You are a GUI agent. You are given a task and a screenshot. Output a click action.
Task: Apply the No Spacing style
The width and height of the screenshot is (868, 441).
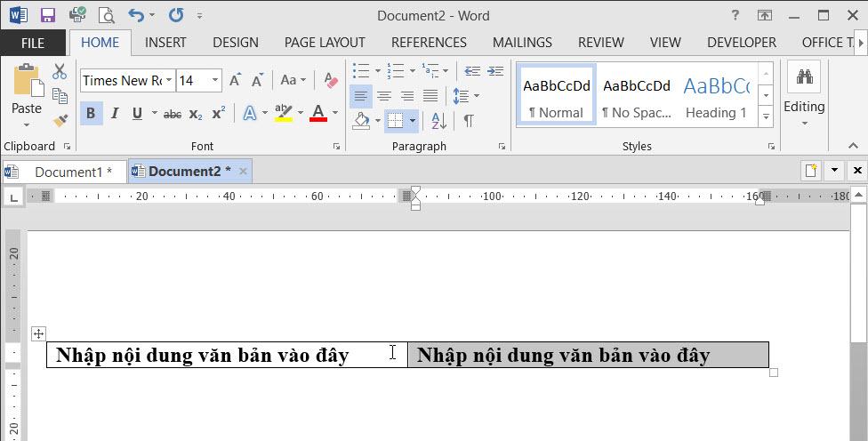coord(637,96)
